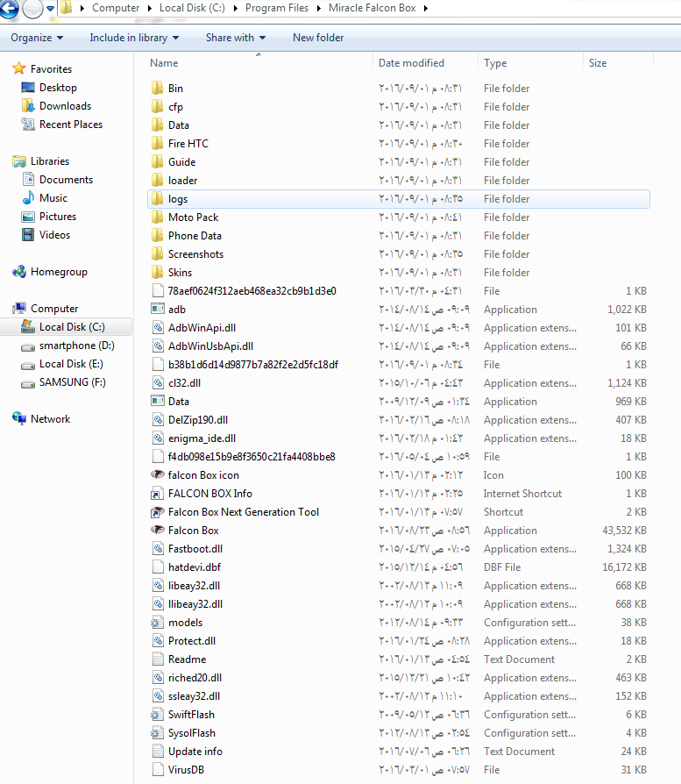Viewport: 681px width, 784px height.
Task: Select the logs folder row
Action: tap(399, 199)
